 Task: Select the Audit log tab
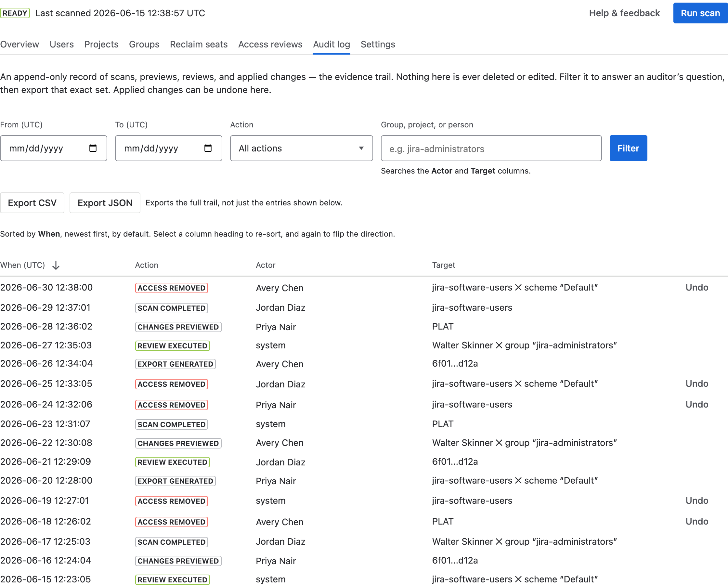pos(331,44)
